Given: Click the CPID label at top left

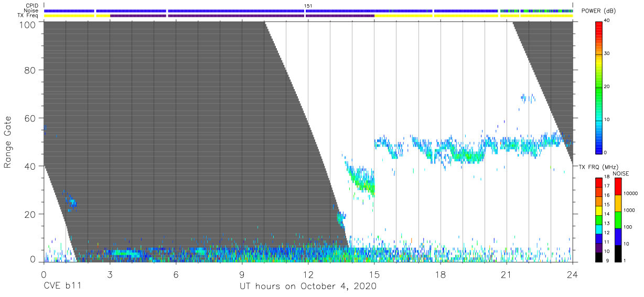Looking at the screenshot, I should 31,6.
